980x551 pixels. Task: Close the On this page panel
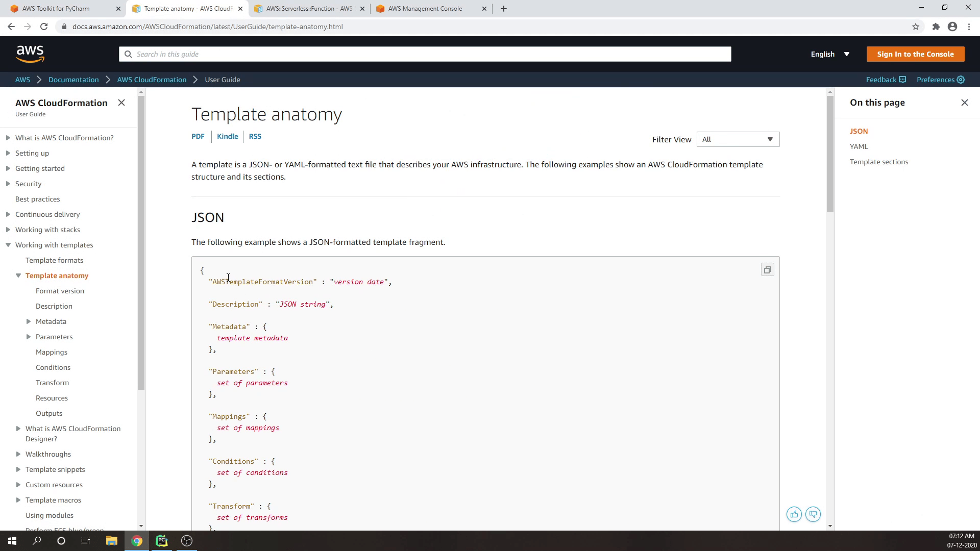click(x=964, y=103)
